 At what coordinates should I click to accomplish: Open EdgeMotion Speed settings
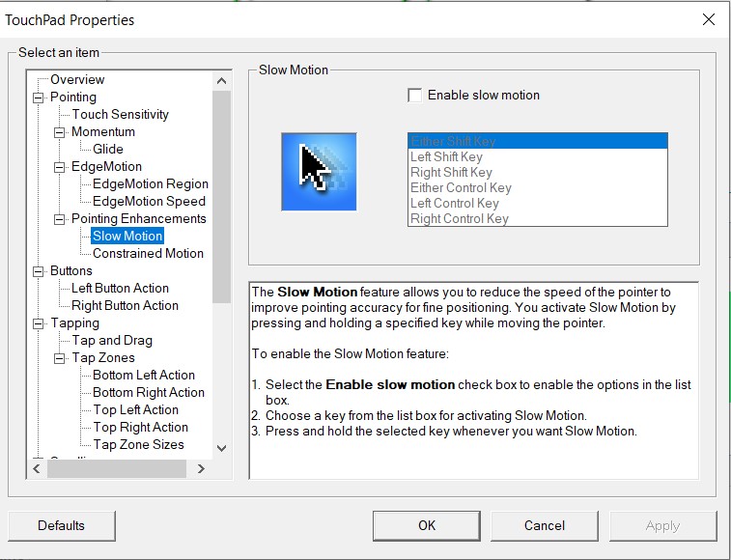[x=149, y=202]
